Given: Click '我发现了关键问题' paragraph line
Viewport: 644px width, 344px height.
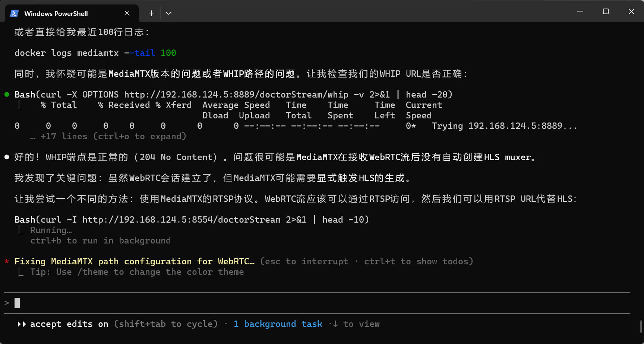Looking at the screenshot, I should (x=213, y=178).
